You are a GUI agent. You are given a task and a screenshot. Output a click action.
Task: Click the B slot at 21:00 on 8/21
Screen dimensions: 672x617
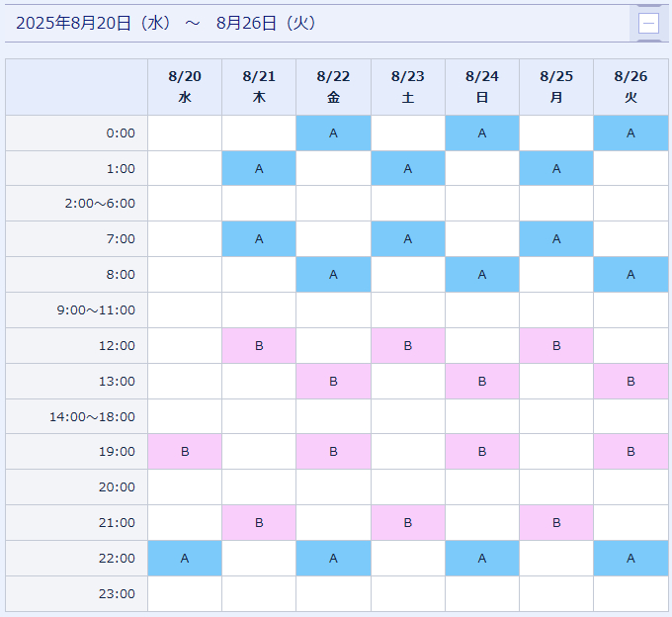pos(259,523)
